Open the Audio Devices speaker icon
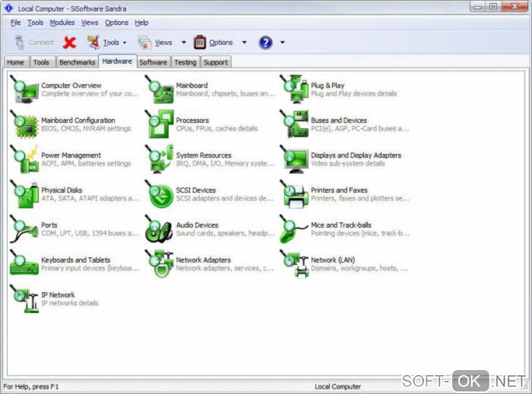The image size is (532, 394). tap(159, 229)
